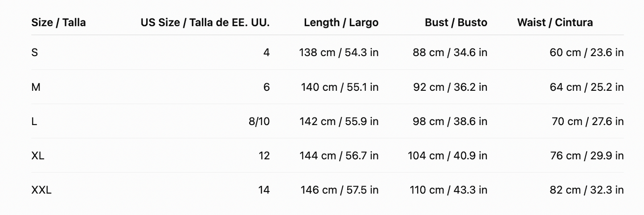Screen dimensions: 644x215
Task: Select the 146 cm / 57.5 in length cell
Action: (x=340, y=190)
